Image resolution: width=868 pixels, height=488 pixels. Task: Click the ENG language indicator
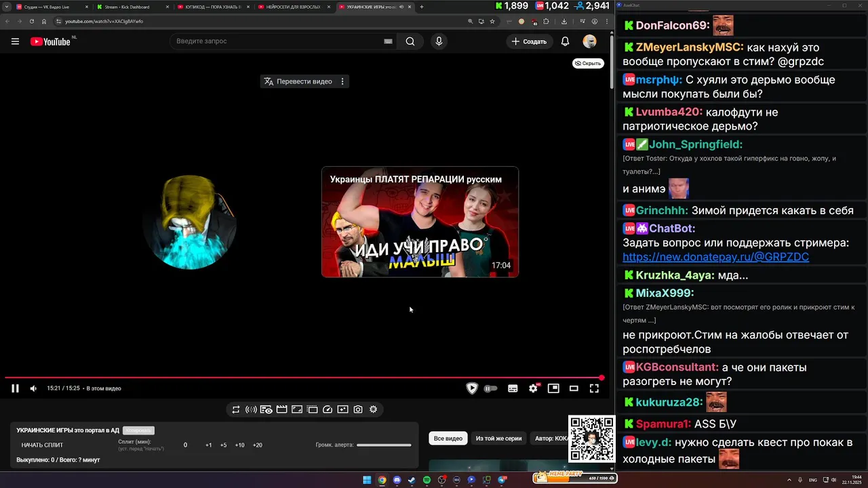pos(813,480)
